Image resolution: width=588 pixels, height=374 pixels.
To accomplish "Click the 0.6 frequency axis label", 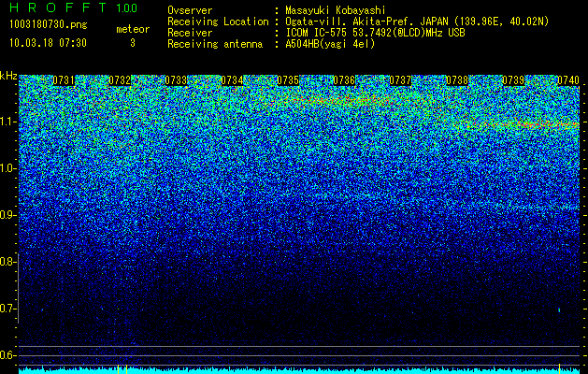I will pos(7,355).
